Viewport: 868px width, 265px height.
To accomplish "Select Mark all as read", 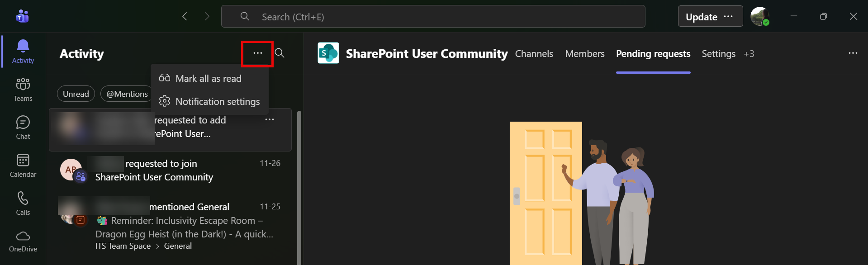I will click(x=209, y=78).
